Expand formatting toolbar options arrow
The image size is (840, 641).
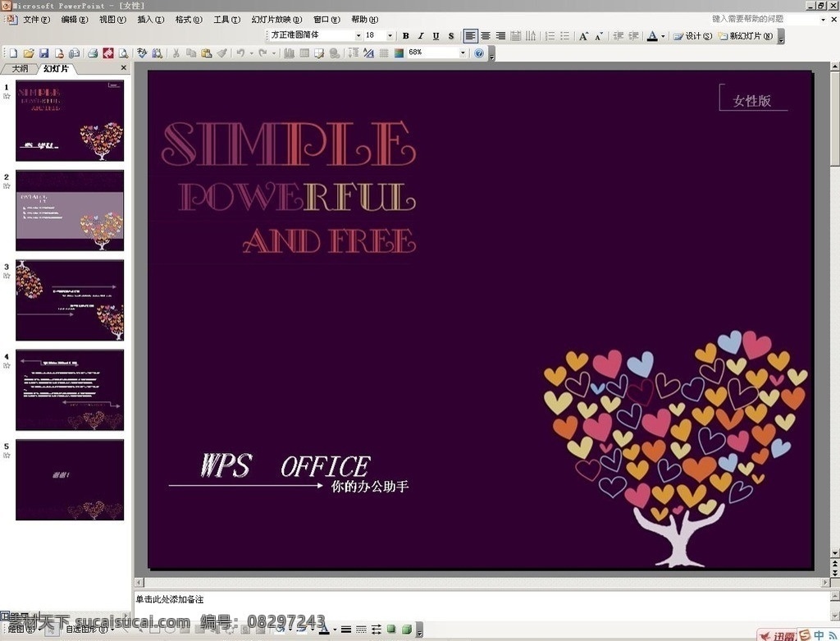(781, 37)
